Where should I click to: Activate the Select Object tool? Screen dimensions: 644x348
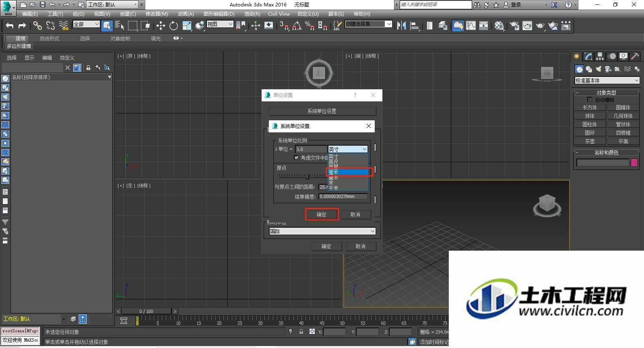pos(107,26)
